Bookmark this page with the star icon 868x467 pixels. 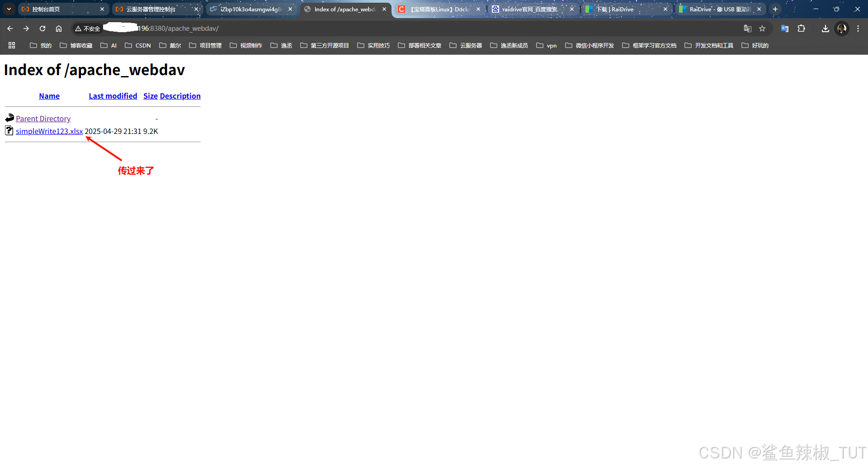pyautogui.click(x=763, y=28)
